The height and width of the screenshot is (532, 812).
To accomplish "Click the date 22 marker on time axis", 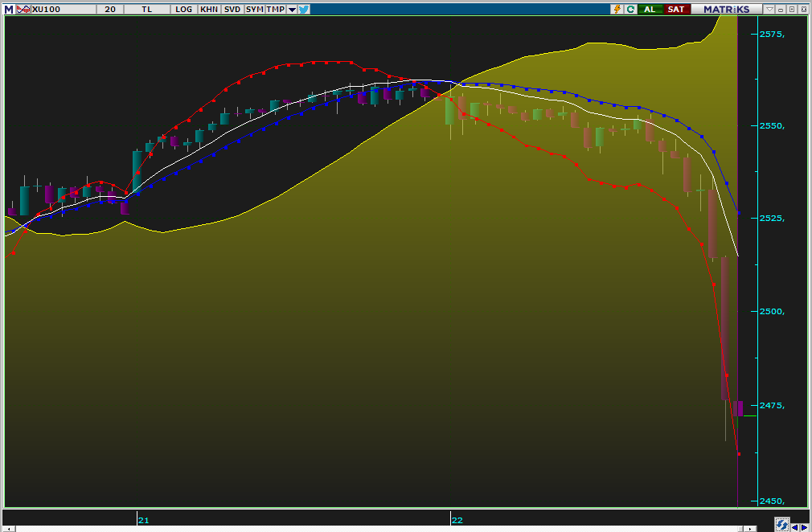I will tap(457, 520).
